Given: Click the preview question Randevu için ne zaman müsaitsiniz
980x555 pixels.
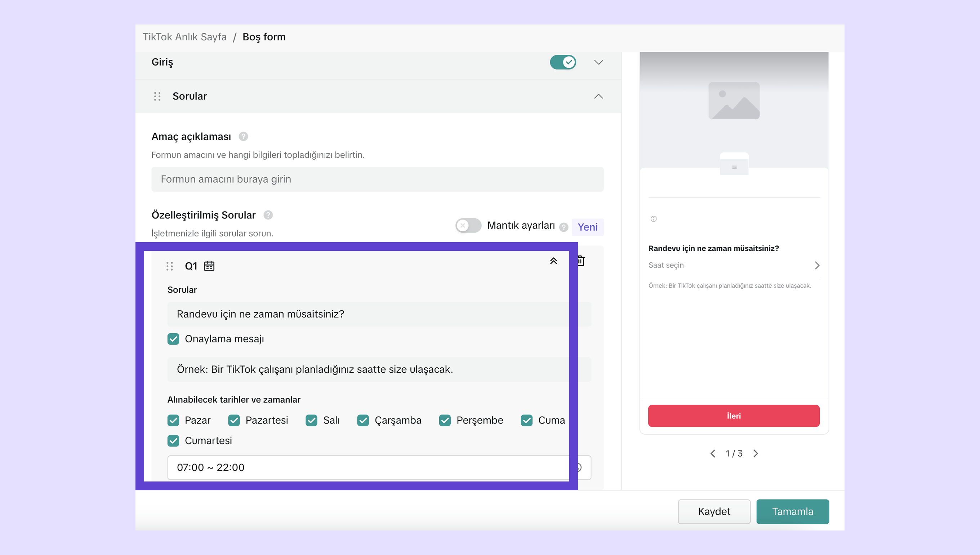Looking at the screenshot, I should [x=714, y=249].
